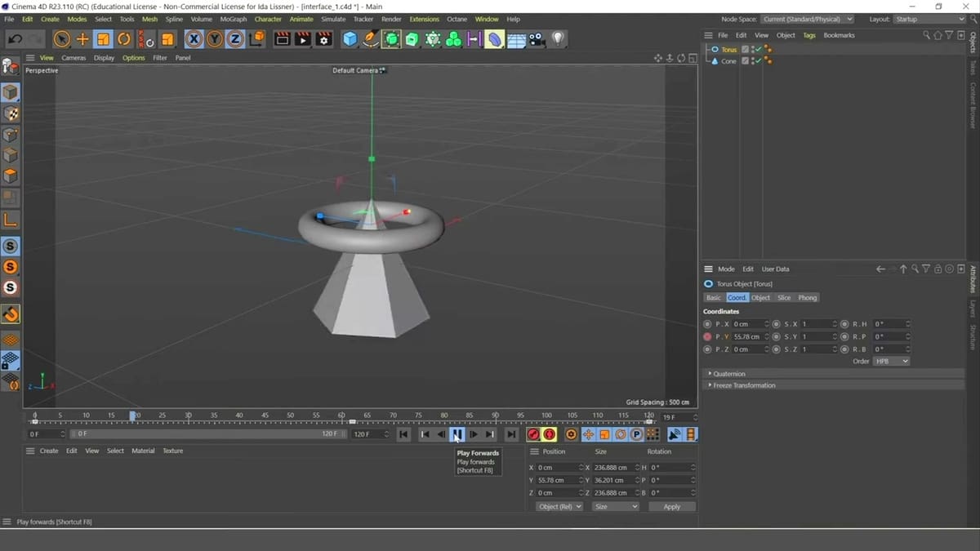
Task: Toggle Position keying in the timeline bar
Action: 588,434
